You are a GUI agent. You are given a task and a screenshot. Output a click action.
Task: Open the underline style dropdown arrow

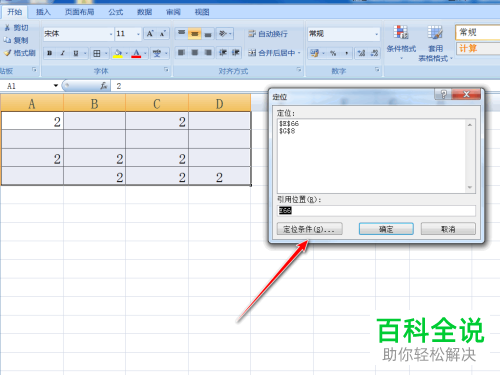click(x=85, y=53)
